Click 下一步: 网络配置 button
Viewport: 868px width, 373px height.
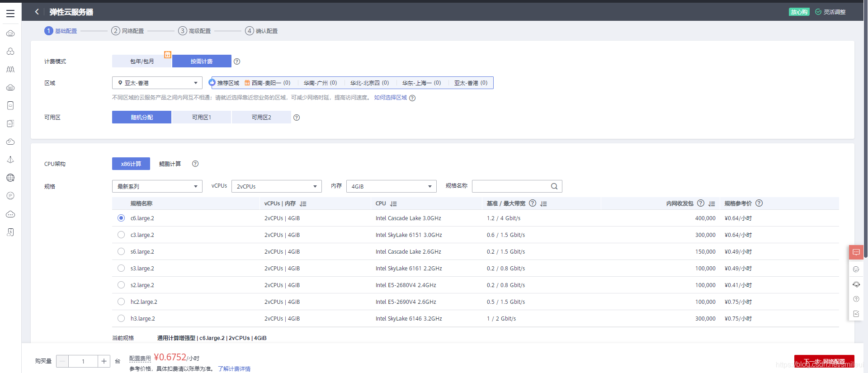tap(824, 361)
